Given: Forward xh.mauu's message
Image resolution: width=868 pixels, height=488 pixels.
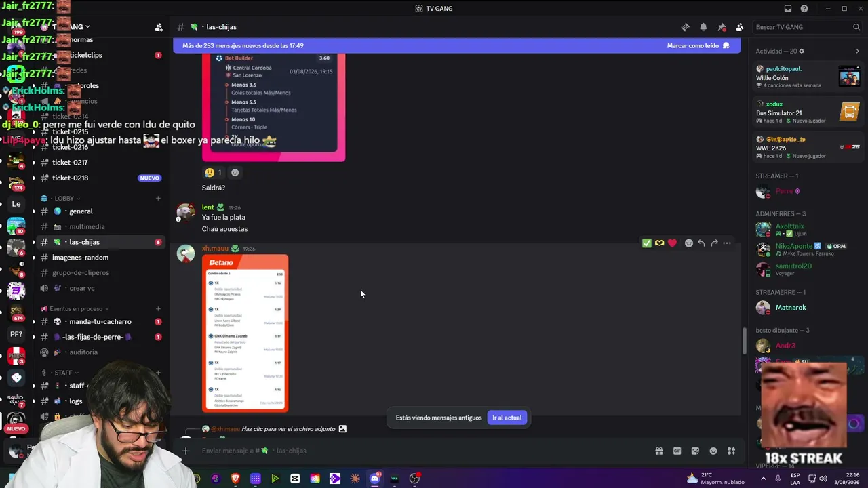Looking at the screenshot, I should (x=714, y=243).
